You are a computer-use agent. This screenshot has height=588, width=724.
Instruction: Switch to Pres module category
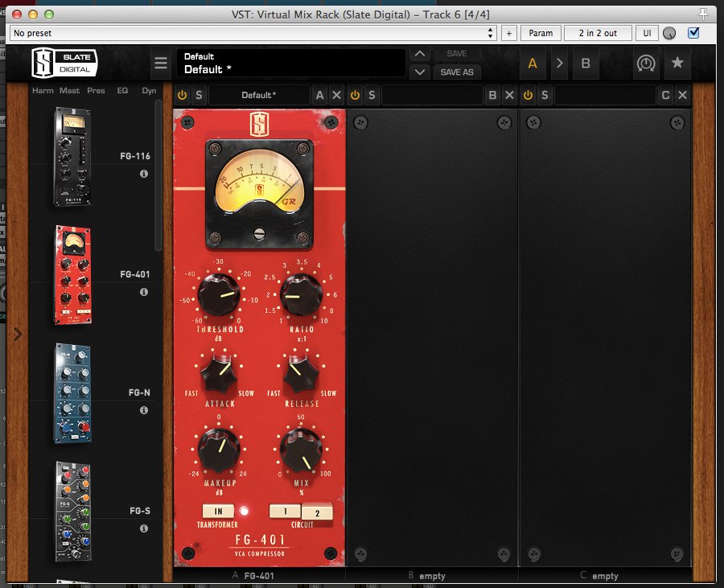[96, 90]
